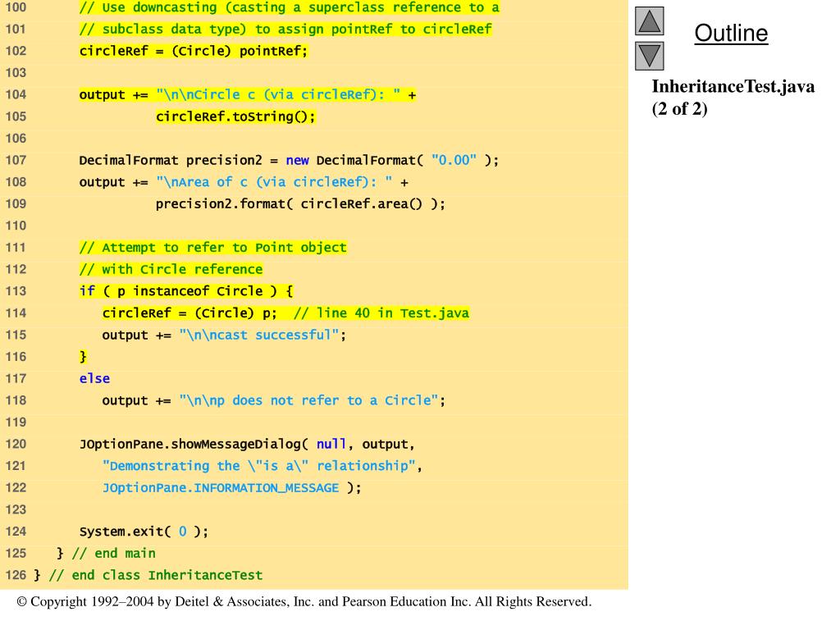Click line 104 output += Circle c string
The height and width of the screenshot is (630, 840).
pyautogui.click(x=248, y=95)
